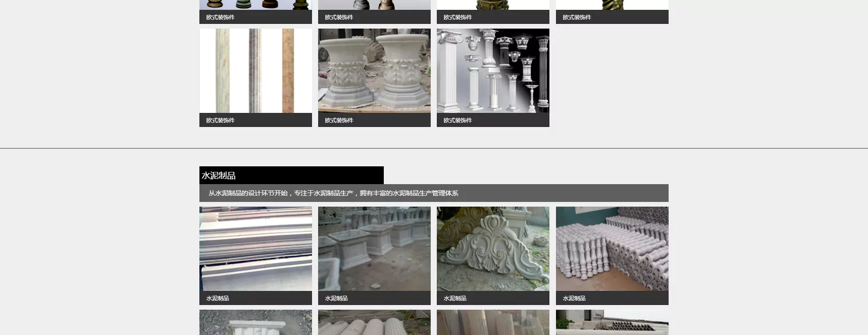
Task: Open the white Roman columns collection image
Action: [x=493, y=71]
